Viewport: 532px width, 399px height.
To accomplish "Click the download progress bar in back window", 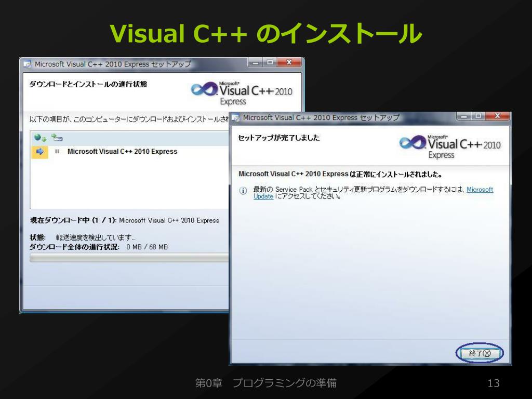I will coord(129,258).
